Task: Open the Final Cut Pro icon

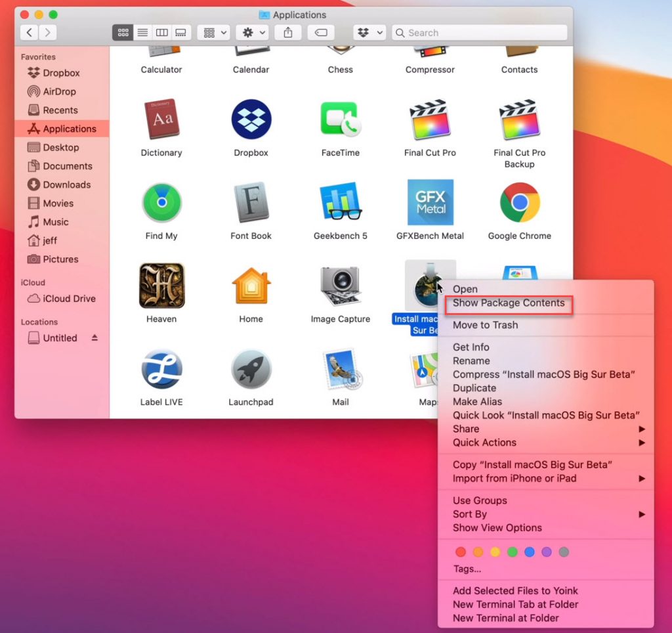Action: (x=430, y=120)
